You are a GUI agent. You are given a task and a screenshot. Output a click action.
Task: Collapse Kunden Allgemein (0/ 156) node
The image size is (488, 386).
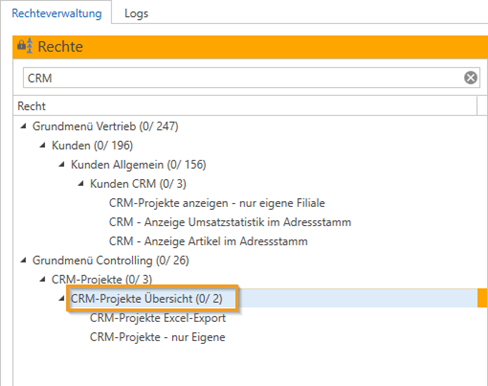point(62,165)
